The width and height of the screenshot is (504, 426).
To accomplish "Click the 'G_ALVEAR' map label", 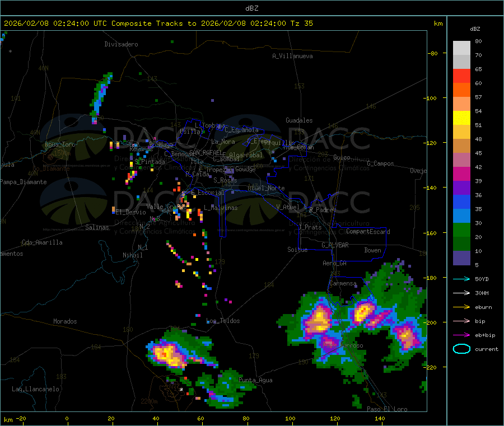I will point(335,245).
